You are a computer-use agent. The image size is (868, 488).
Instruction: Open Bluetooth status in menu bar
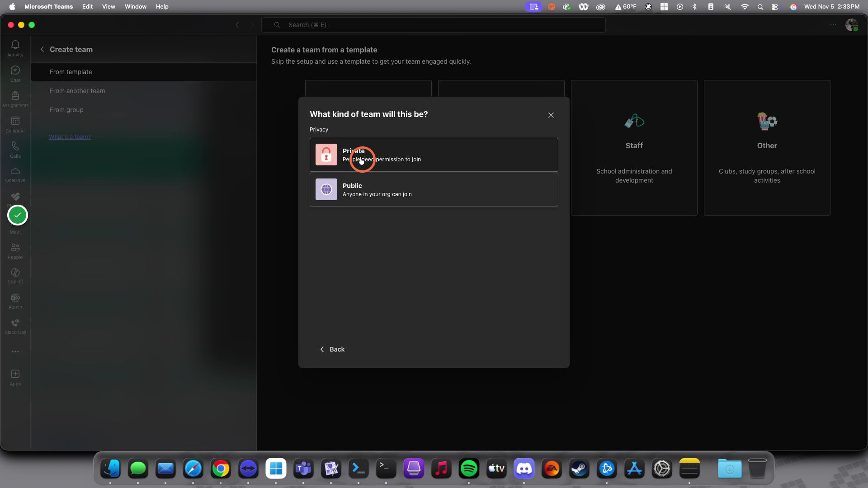pos(695,6)
